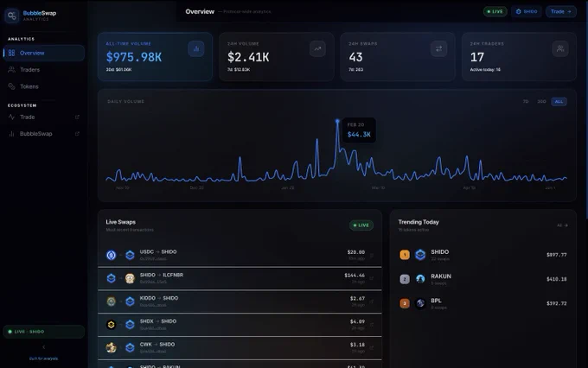The width and height of the screenshot is (588, 368).
Task: Open external link for SHDX to SHIDO swap
Action: click(372, 325)
